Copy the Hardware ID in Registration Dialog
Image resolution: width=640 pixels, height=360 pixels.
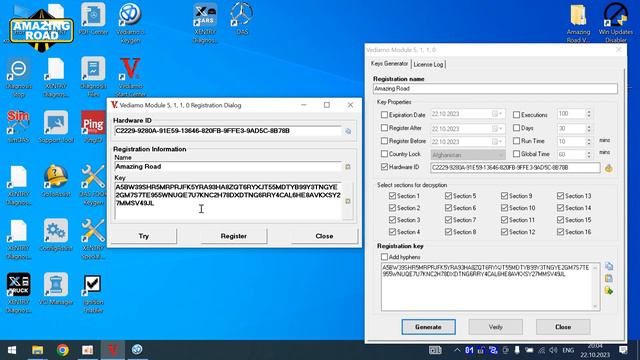[348, 131]
